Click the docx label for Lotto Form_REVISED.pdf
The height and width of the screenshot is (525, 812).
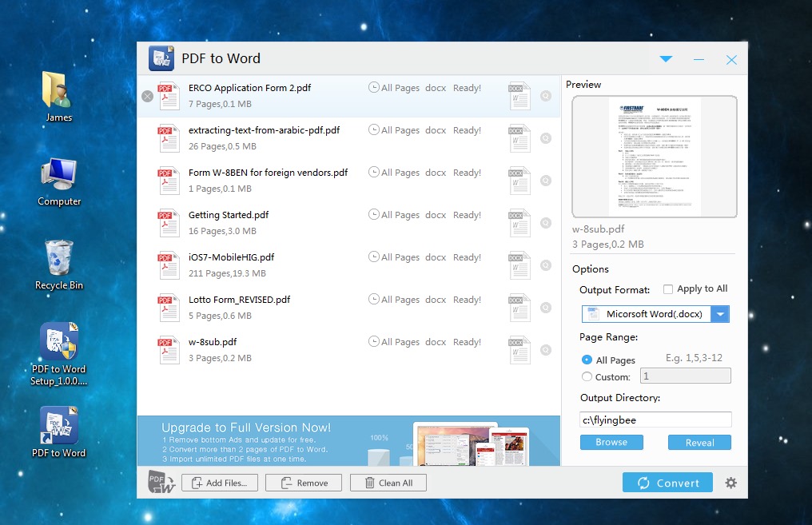pos(436,300)
